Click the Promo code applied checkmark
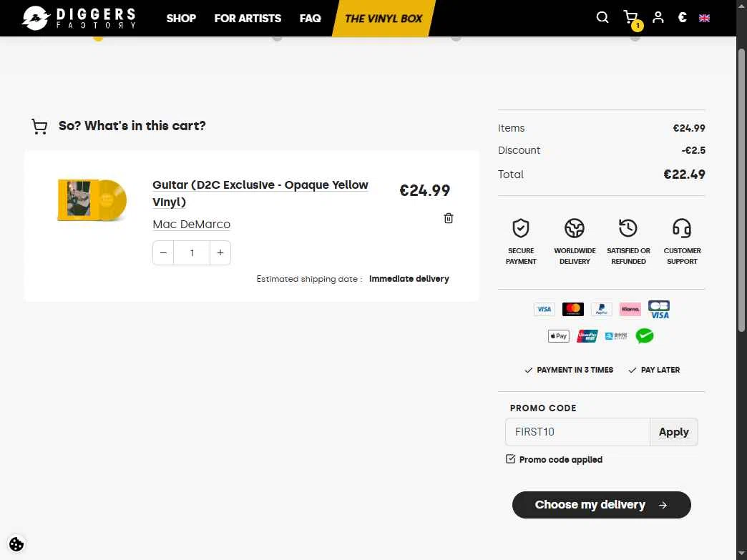 tap(510, 459)
